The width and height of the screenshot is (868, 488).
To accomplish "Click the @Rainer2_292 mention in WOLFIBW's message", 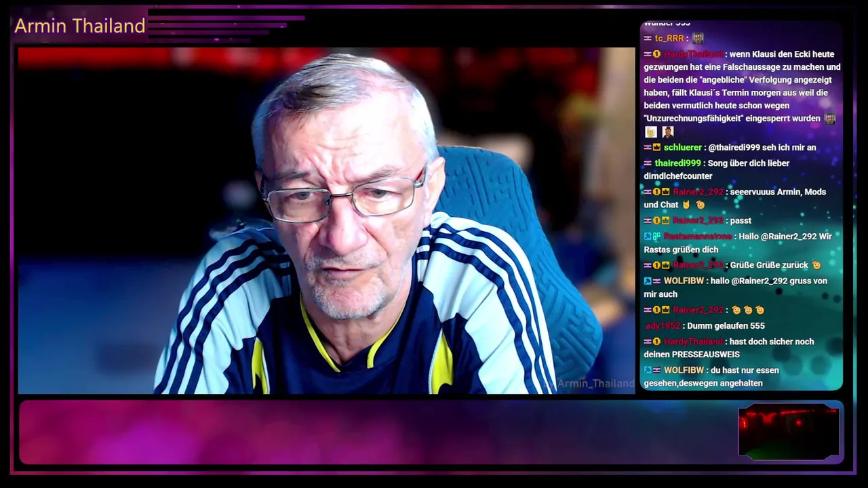I will coord(760,281).
